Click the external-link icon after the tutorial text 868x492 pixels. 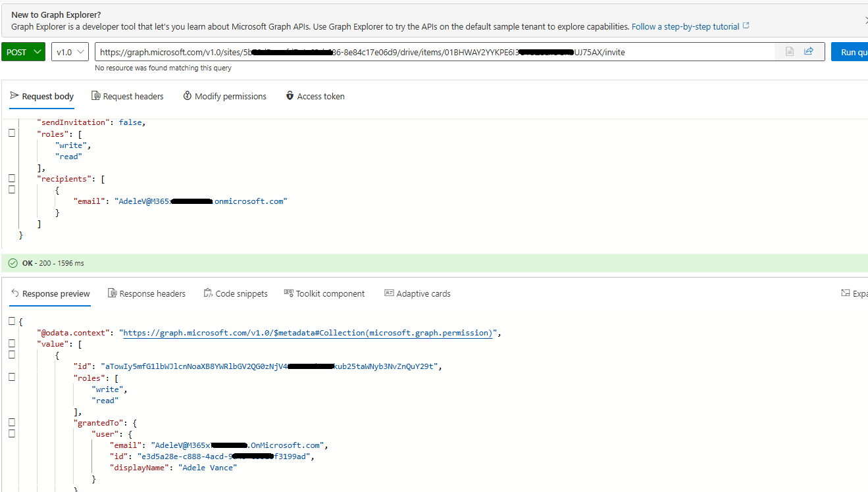746,26
